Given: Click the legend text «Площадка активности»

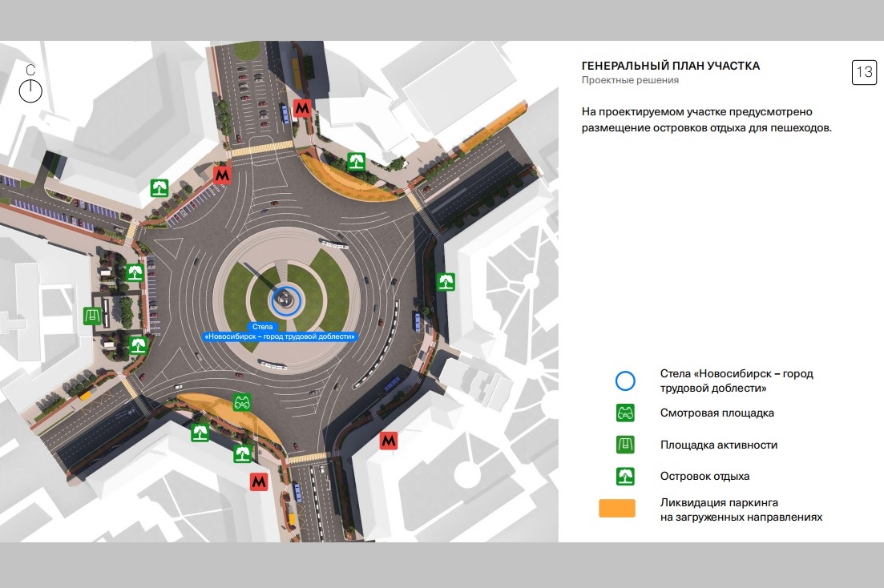Looking at the screenshot, I should click(718, 445).
